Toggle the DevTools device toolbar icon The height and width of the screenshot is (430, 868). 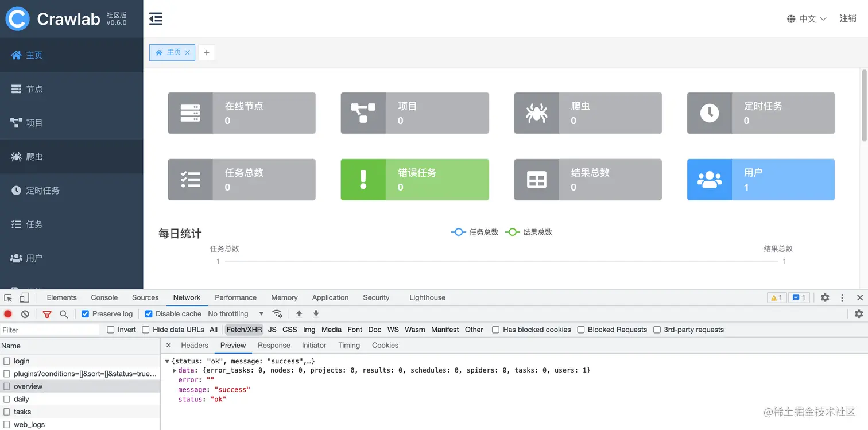point(24,297)
